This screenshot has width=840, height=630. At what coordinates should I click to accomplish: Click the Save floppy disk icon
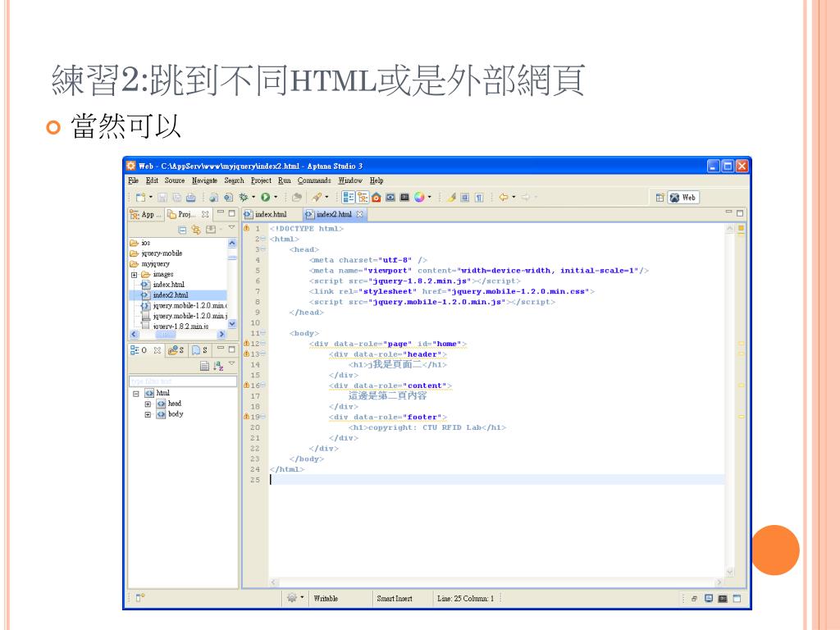click(x=162, y=198)
